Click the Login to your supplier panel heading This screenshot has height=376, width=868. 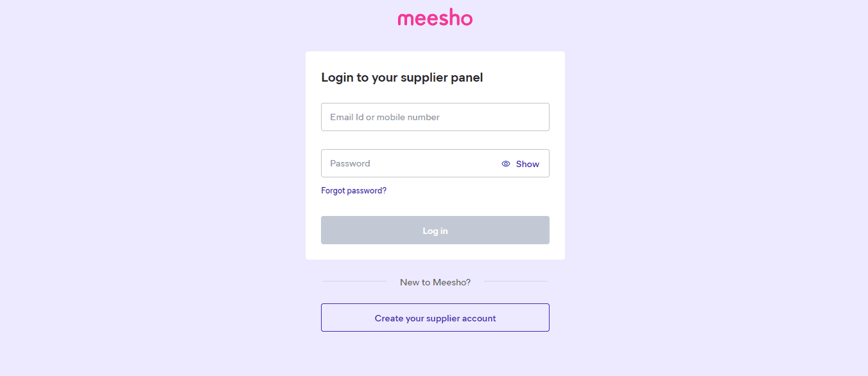402,78
